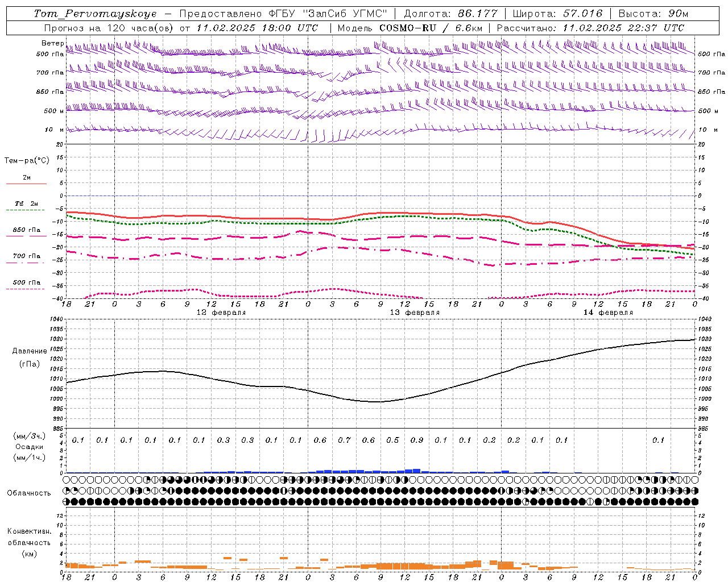Image resolution: width=728 pixels, height=582 pixels.
Task: Click the "(км)" unit under convective cloud label
Action: pyautogui.click(x=29, y=553)
